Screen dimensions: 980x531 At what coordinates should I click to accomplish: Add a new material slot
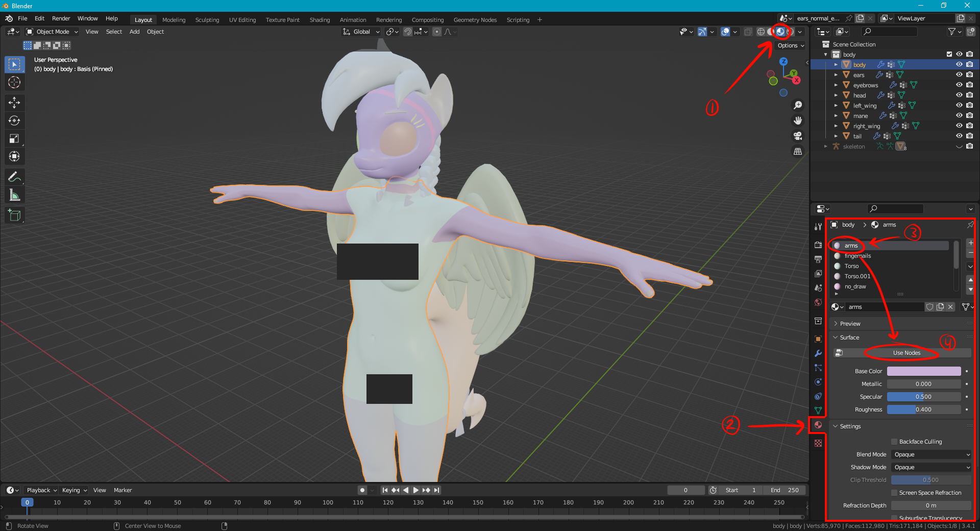coord(970,243)
